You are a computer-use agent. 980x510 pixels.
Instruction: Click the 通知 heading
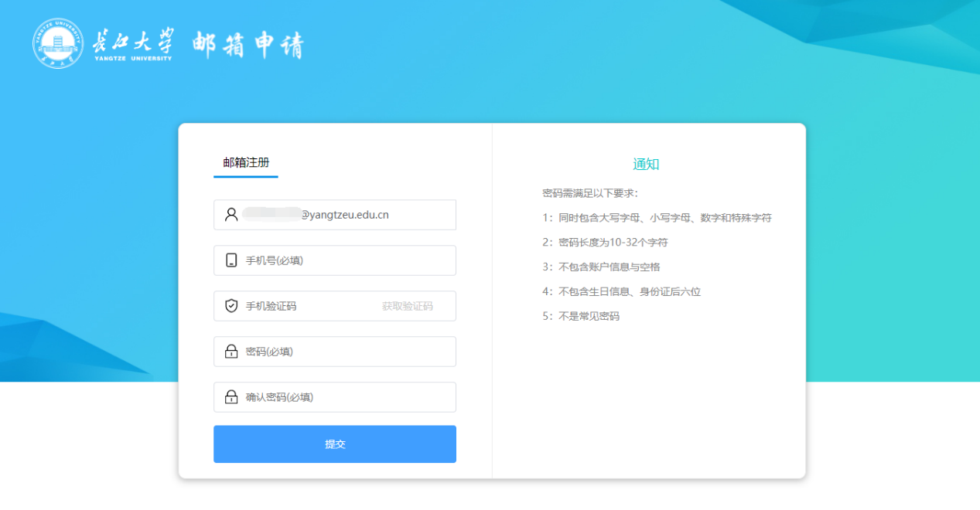point(646,164)
